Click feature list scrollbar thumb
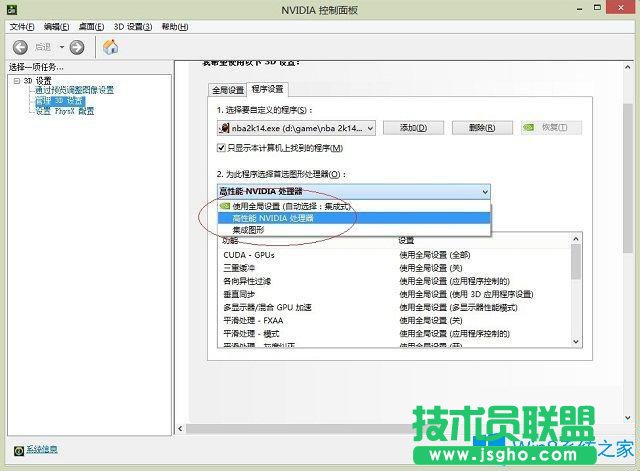 (576, 262)
